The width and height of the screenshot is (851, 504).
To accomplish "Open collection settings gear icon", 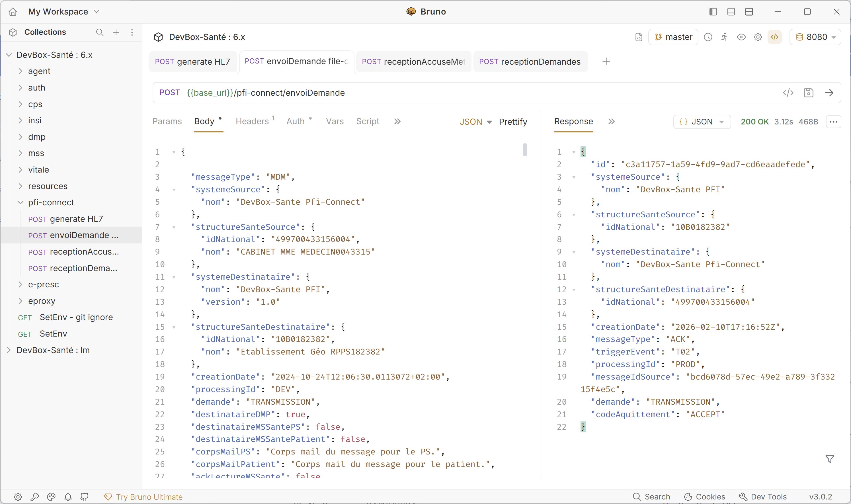I will [x=758, y=37].
